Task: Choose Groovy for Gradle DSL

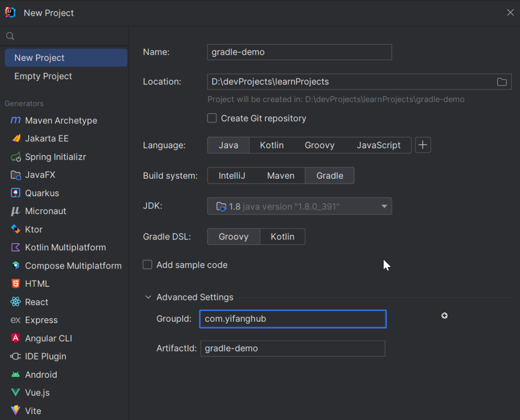Action: click(234, 237)
